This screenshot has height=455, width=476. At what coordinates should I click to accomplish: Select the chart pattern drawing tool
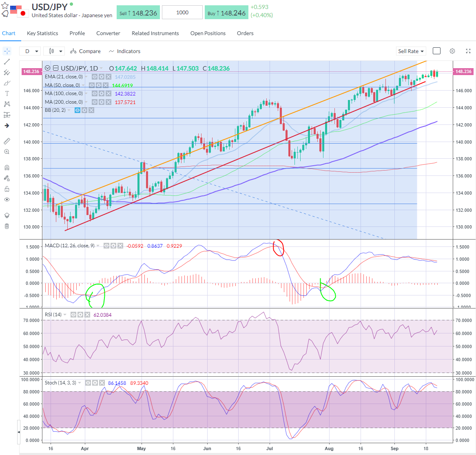coord(7,104)
